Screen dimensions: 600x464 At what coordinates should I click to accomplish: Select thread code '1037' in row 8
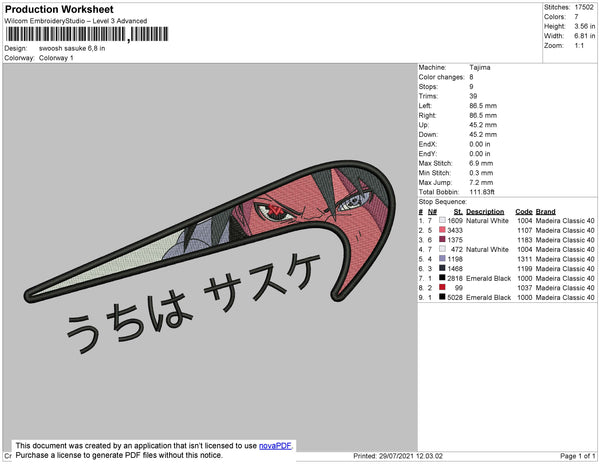pyautogui.click(x=525, y=288)
